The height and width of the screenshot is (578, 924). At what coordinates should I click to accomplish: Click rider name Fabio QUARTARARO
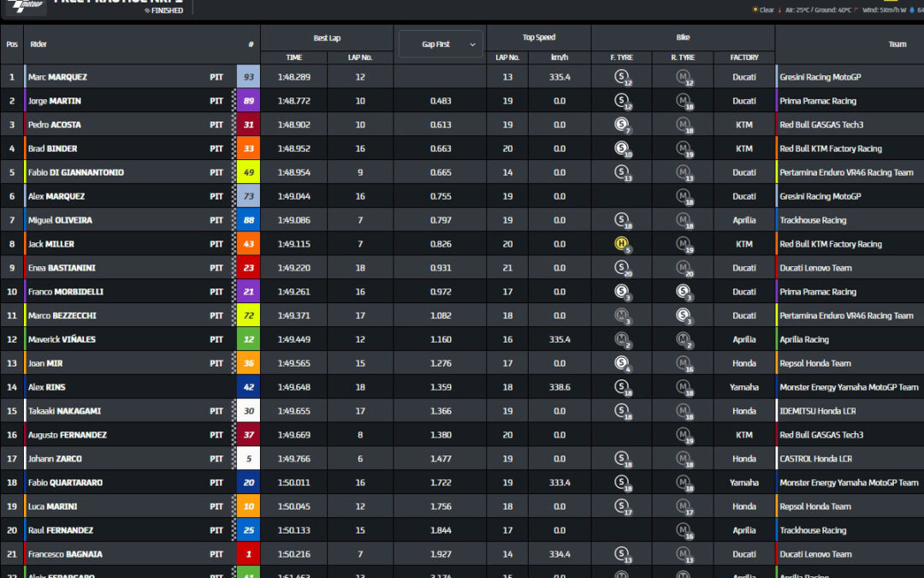[x=65, y=483]
